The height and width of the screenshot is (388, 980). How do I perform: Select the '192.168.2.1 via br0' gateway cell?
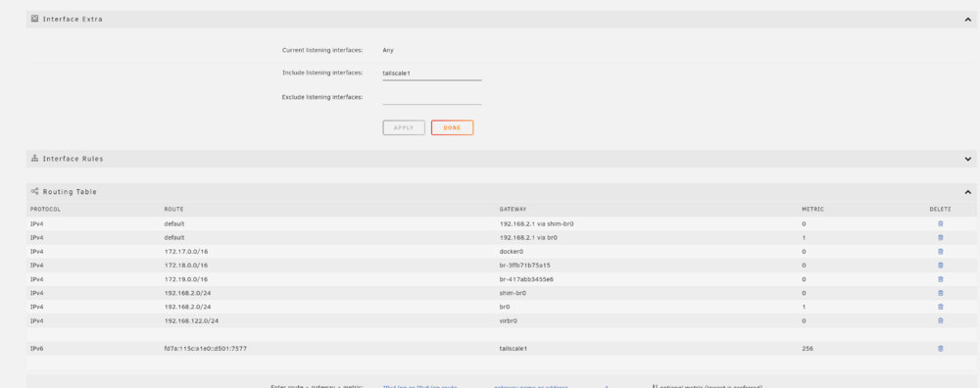528,237
